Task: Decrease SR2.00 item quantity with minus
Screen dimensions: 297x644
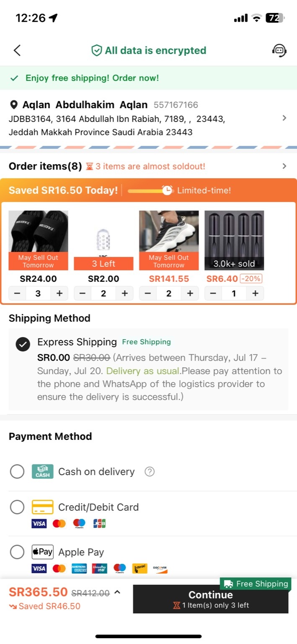Action: (82, 293)
